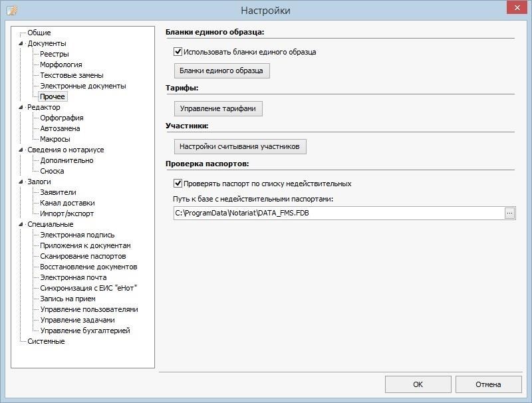The height and width of the screenshot is (403, 532).
Task: Cancel changes with Отмена button
Action: pos(488,384)
